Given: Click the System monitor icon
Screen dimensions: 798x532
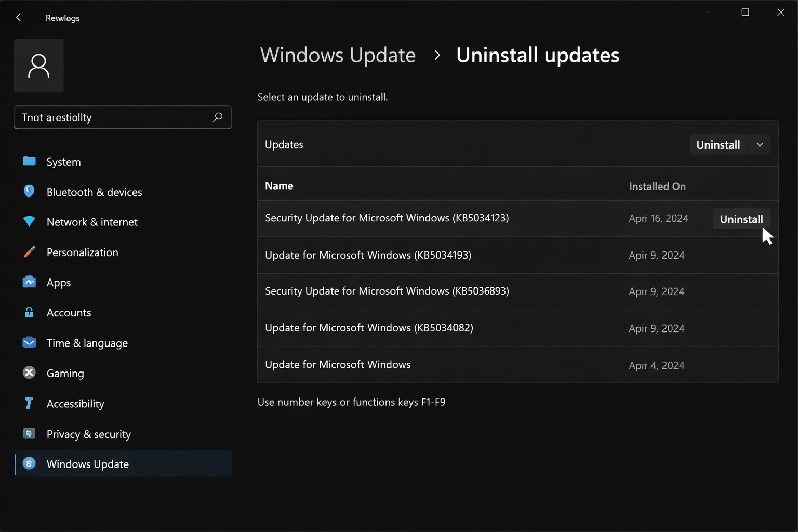Looking at the screenshot, I should click(x=29, y=162).
